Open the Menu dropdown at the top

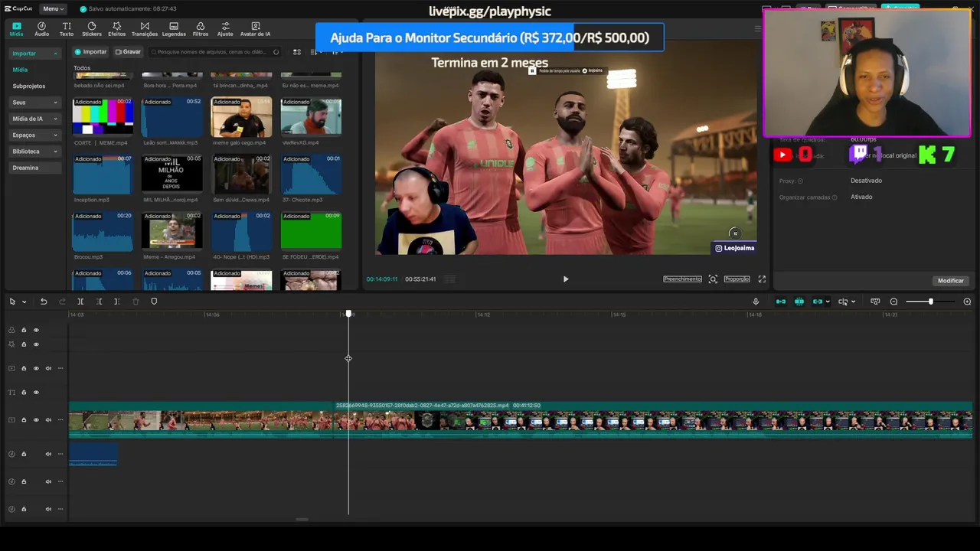tap(53, 8)
